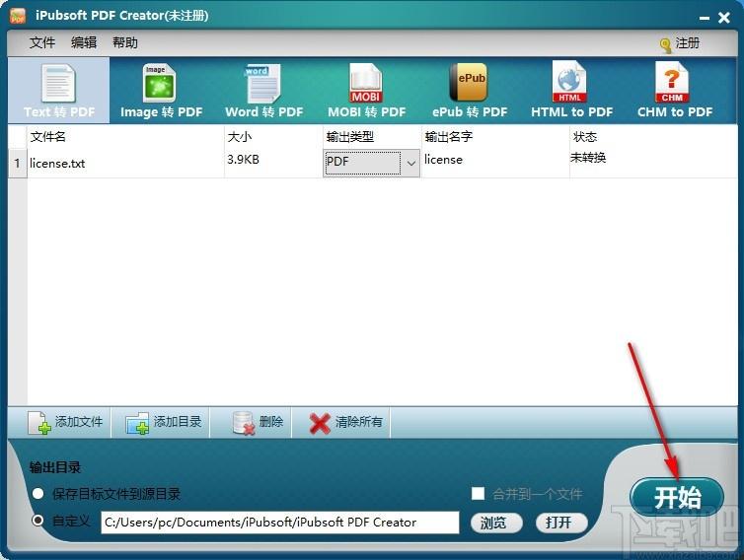Click the 状态 column header
744x560 pixels.
coord(653,137)
